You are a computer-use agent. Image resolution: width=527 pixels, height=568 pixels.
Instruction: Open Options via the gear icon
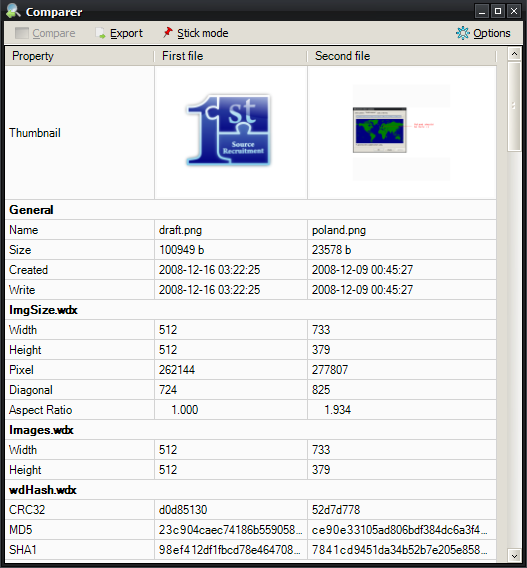pyautogui.click(x=463, y=33)
